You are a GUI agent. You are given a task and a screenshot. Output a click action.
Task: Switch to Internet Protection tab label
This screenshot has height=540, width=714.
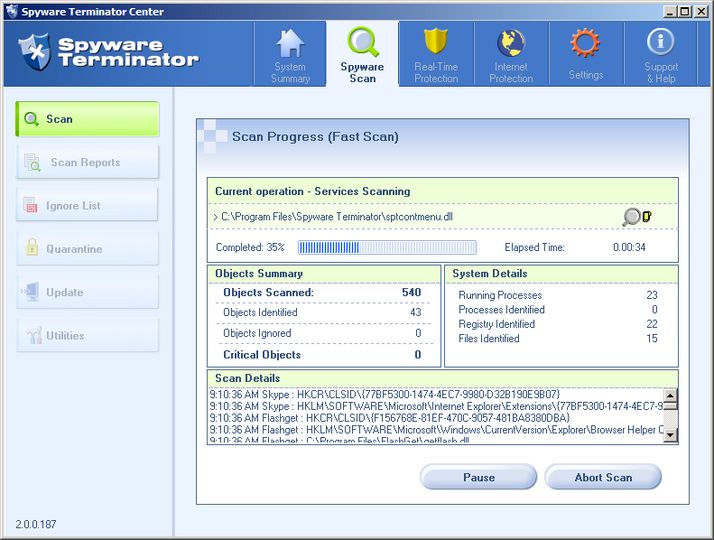pos(511,72)
